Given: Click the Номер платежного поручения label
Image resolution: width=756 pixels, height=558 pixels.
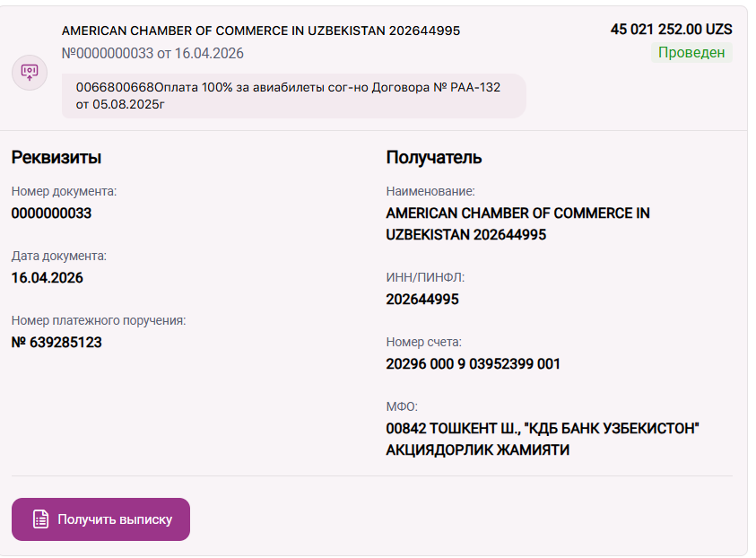Looking at the screenshot, I should point(99,320).
